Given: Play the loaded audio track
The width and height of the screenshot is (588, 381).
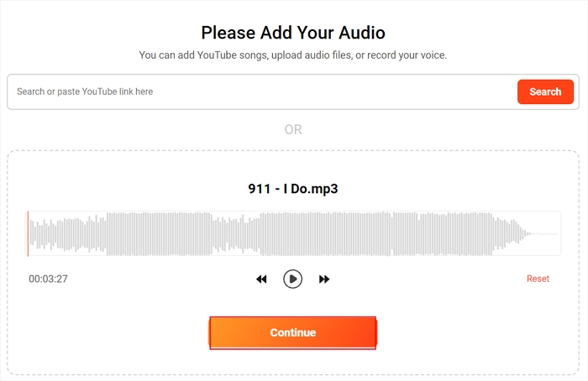Looking at the screenshot, I should coord(292,279).
